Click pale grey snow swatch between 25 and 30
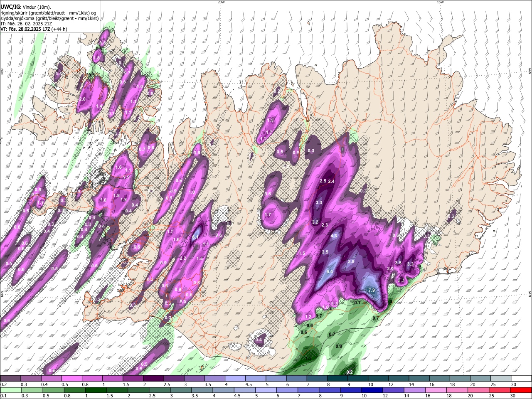The height and width of the screenshot is (399, 532). (x=501, y=379)
